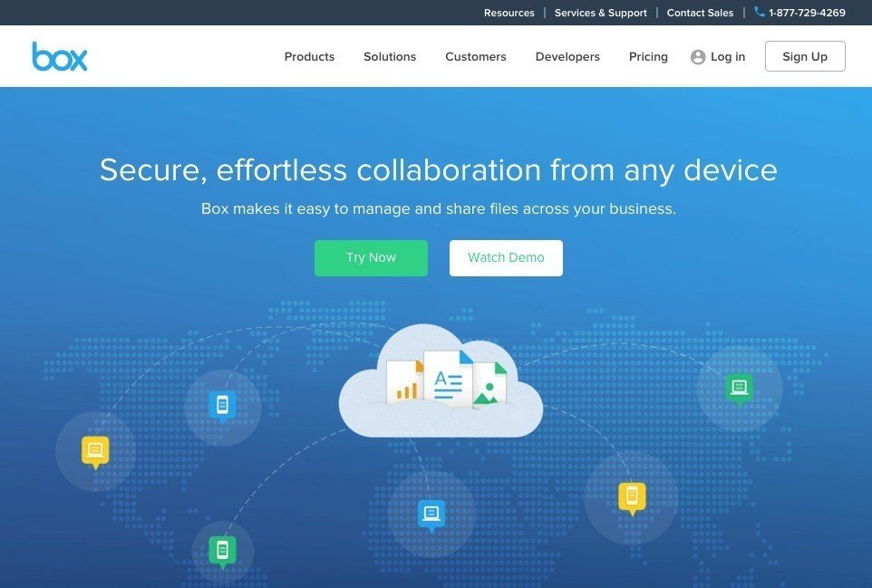Go to the Pricing page
872x588 pixels.
coord(648,57)
